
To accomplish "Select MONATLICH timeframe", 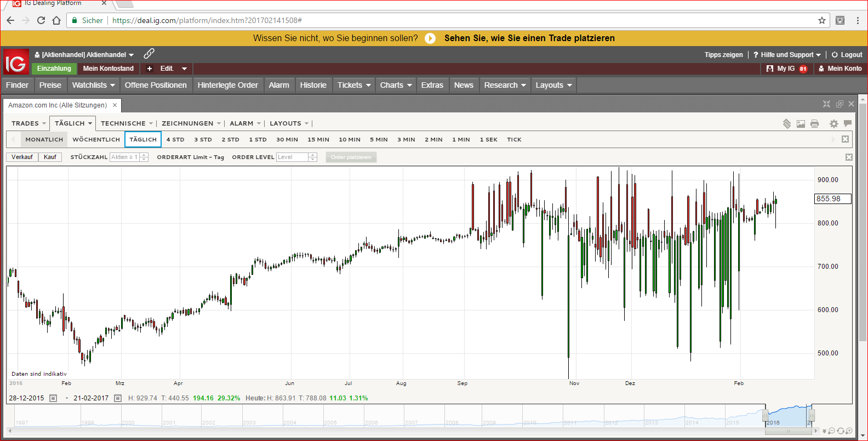I will click(44, 139).
